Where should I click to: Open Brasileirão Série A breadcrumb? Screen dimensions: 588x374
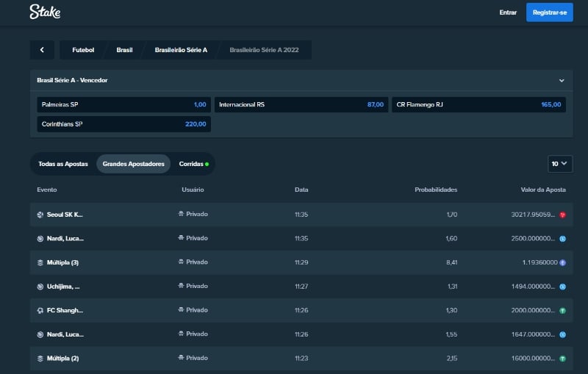pos(181,50)
